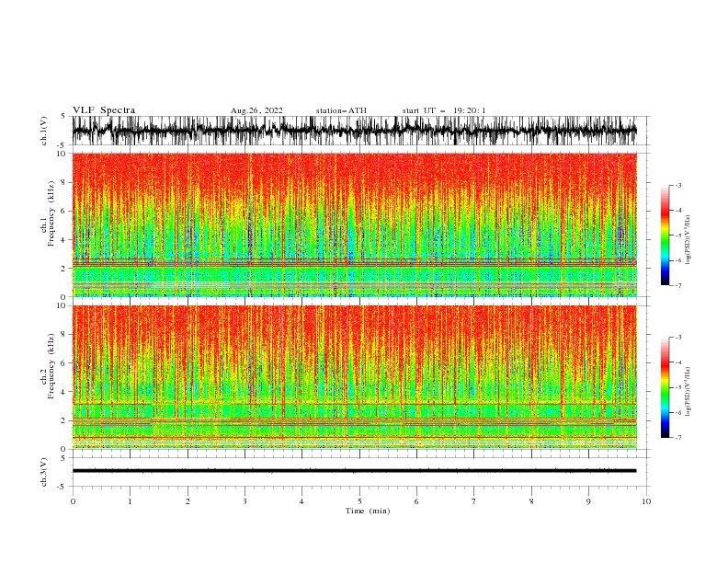
Task: Click time axis tick label "3"
Action: (245, 501)
